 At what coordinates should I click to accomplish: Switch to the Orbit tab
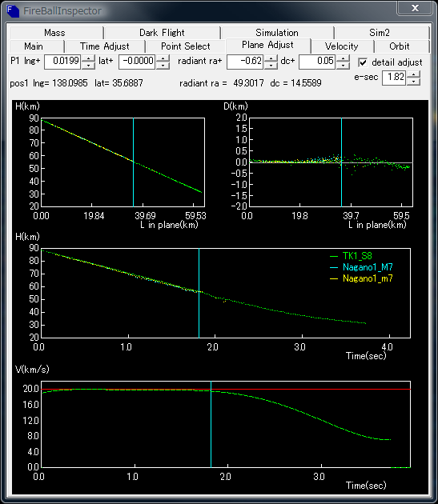(x=400, y=46)
